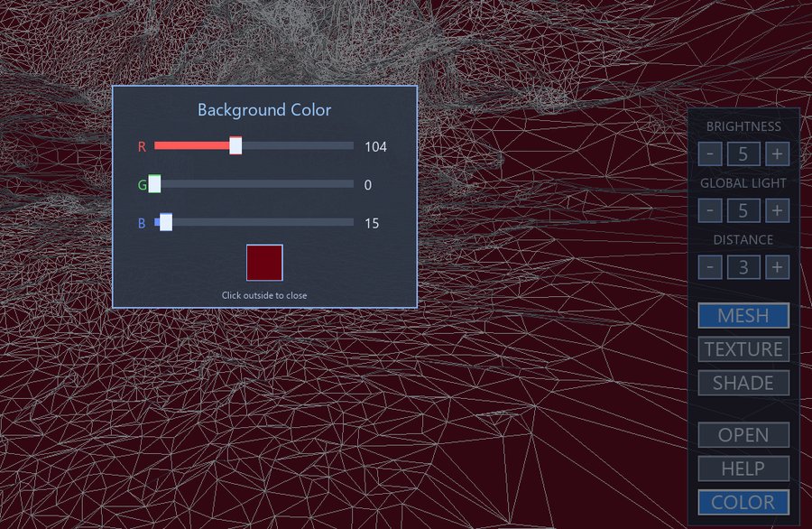Click the red R slider handle
Screen dimensions: 812x529
tap(235, 145)
